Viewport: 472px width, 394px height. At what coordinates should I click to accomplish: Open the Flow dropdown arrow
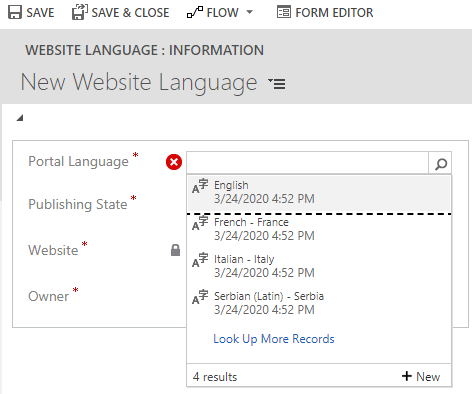(249, 12)
